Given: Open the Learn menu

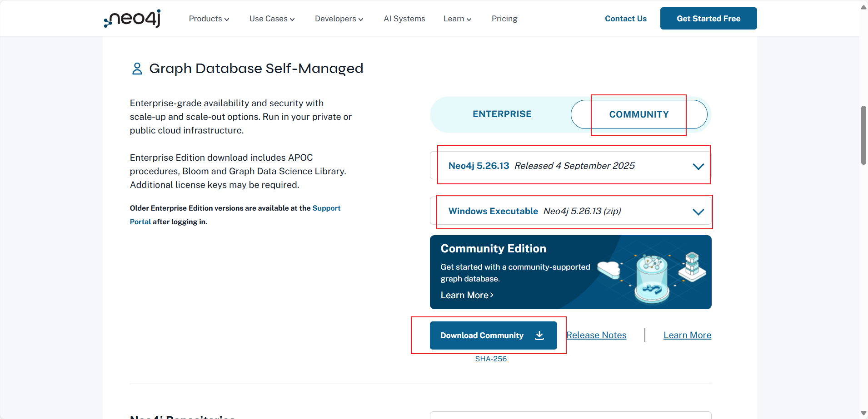Looking at the screenshot, I should click(x=457, y=19).
